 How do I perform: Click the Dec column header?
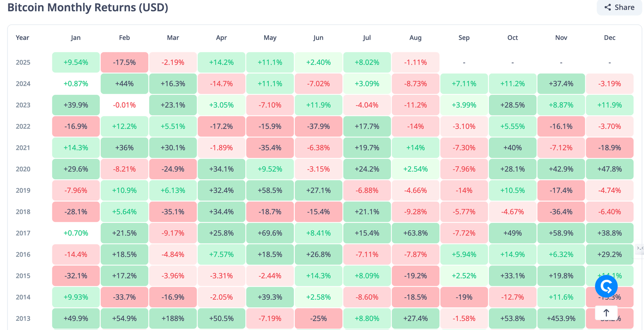coord(610,38)
